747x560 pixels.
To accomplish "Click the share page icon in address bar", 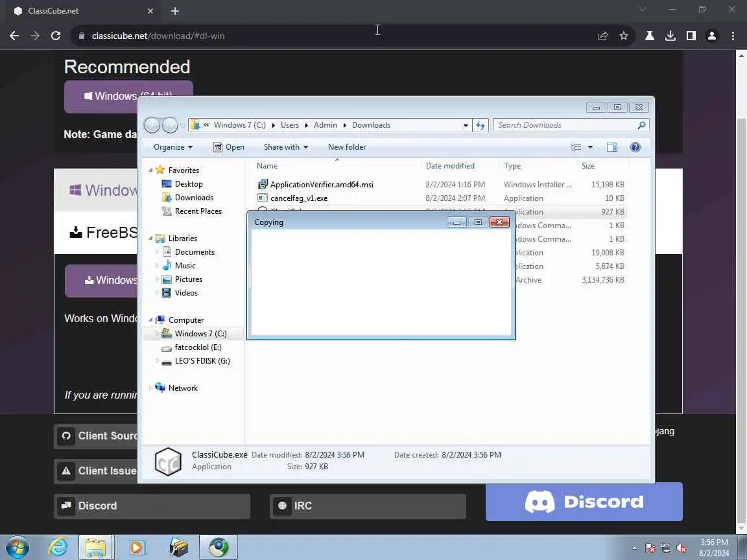I will click(x=602, y=36).
